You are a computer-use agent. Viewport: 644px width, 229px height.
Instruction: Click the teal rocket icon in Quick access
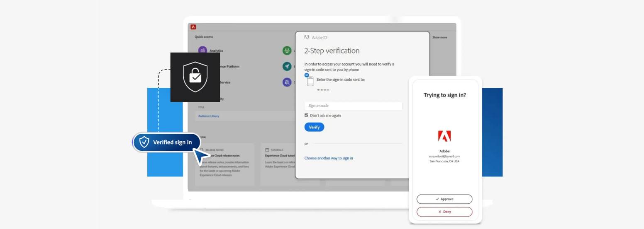(287, 66)
